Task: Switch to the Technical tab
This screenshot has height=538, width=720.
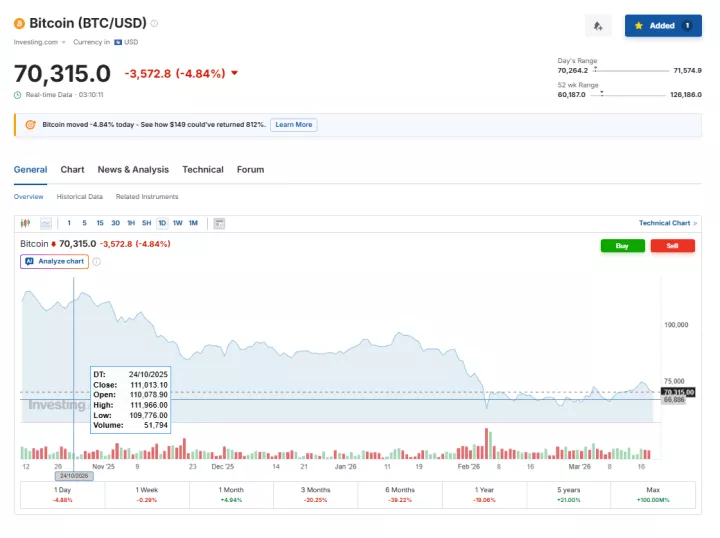Action: coord(202,170)
